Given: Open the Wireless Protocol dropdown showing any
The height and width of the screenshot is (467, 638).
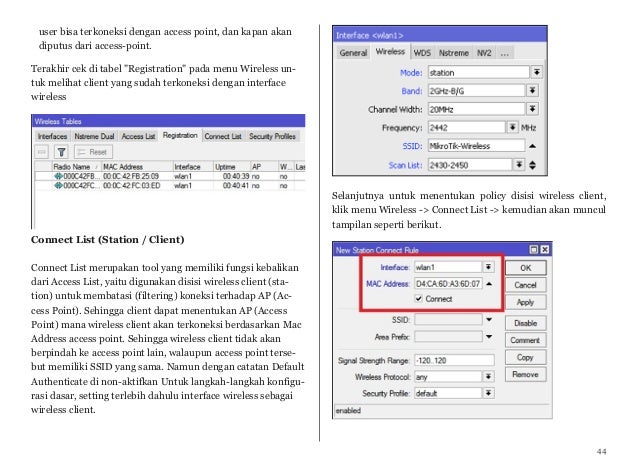Looking at the screenshot, I should [488, 377].
